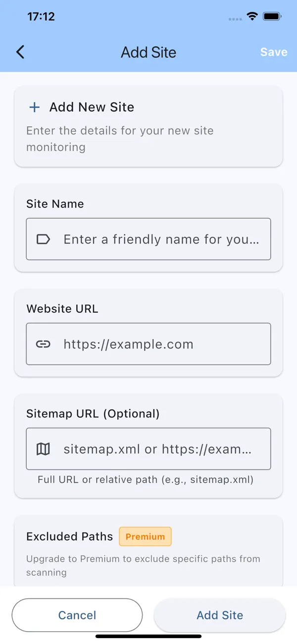Tap the Sitemap URL input field
Image resolution: width=297 pixels, height=644 pixels.
[148, 449]
